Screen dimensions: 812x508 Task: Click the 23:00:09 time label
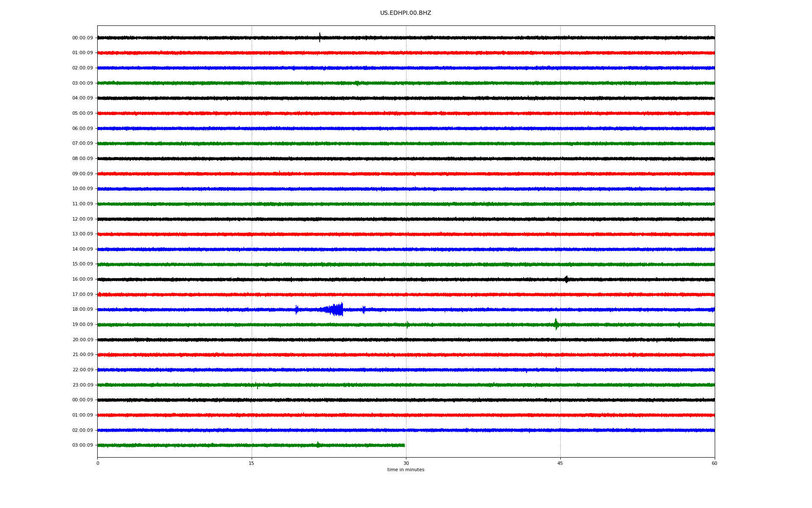tap(82, 385)
